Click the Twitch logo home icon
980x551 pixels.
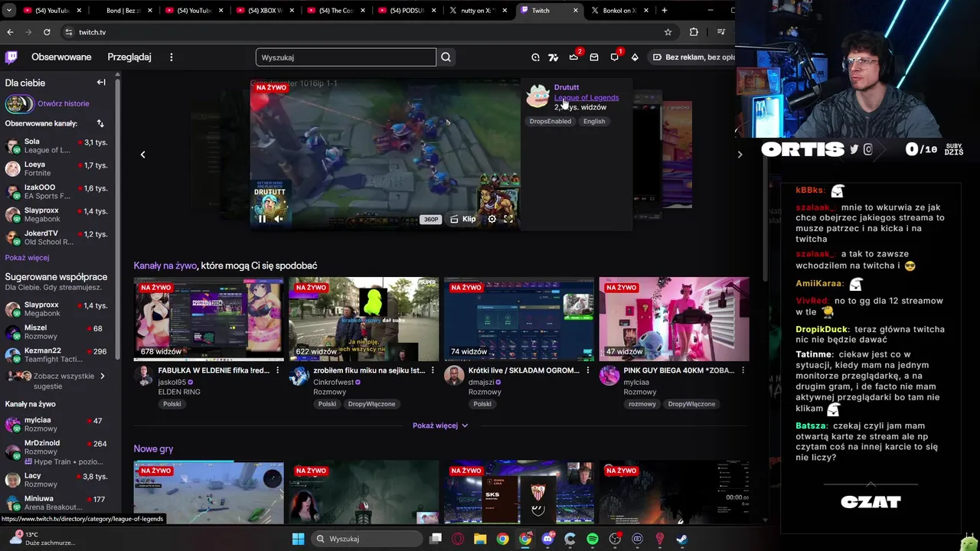tap(11, 57)
